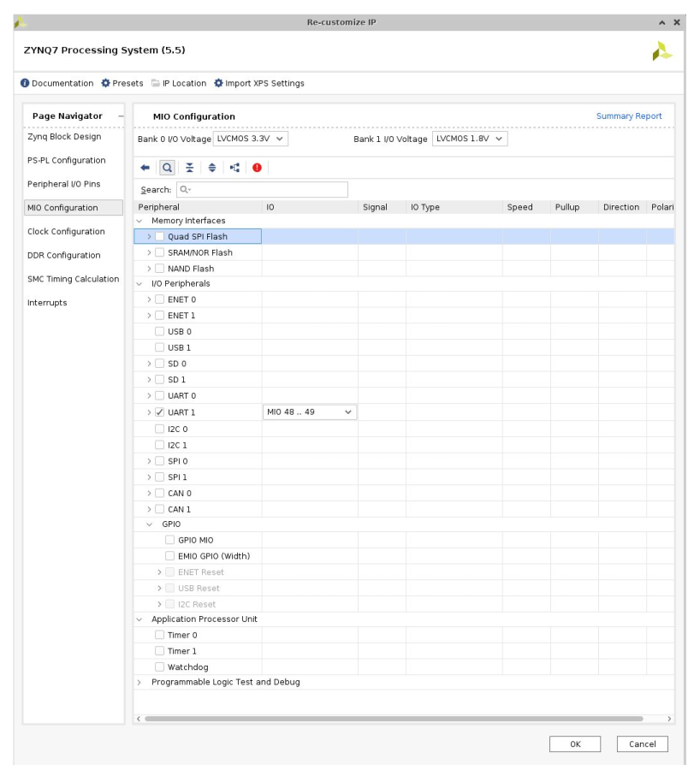Go to DDR Configuration page
The image size is (700, 776).
64,255
